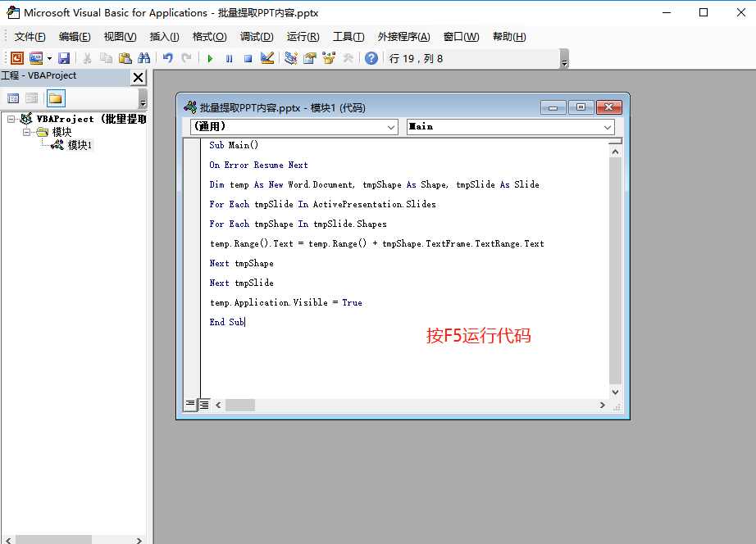This screenshot has width=756, height=544.
Task: Toggle Design Mode icon
Action: [267, 58]
